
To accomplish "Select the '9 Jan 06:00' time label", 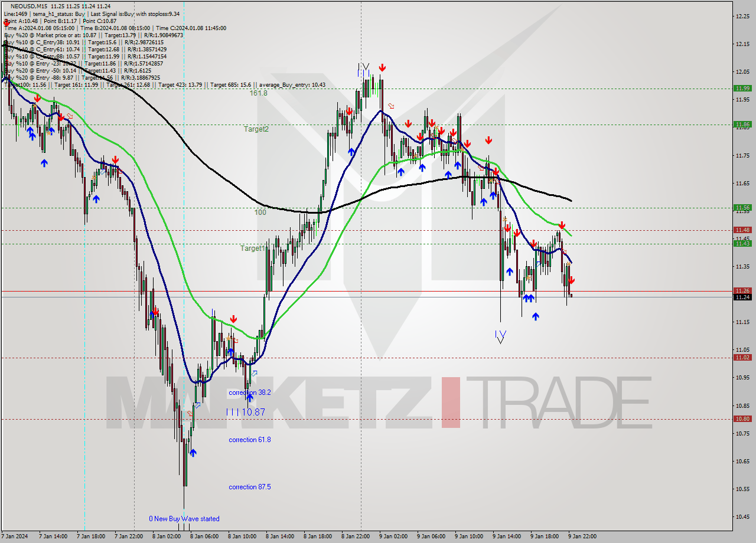I will tap(432, 537).
